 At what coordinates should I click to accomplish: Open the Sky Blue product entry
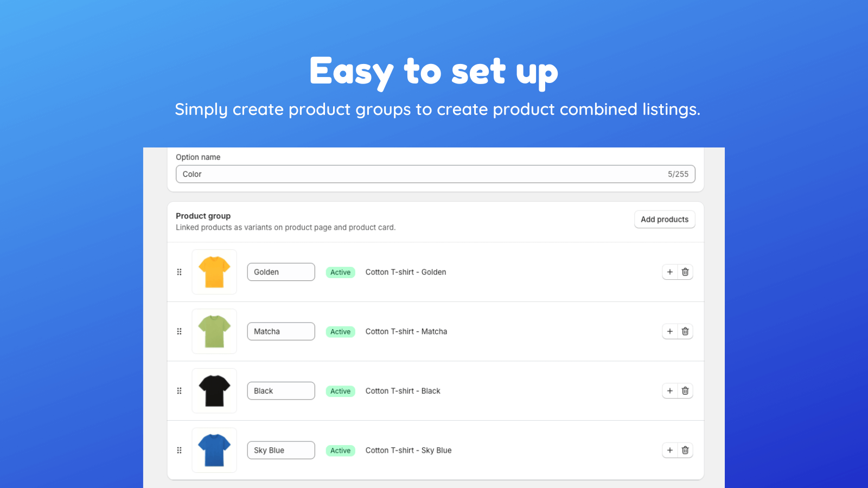(x=408, y=450)
